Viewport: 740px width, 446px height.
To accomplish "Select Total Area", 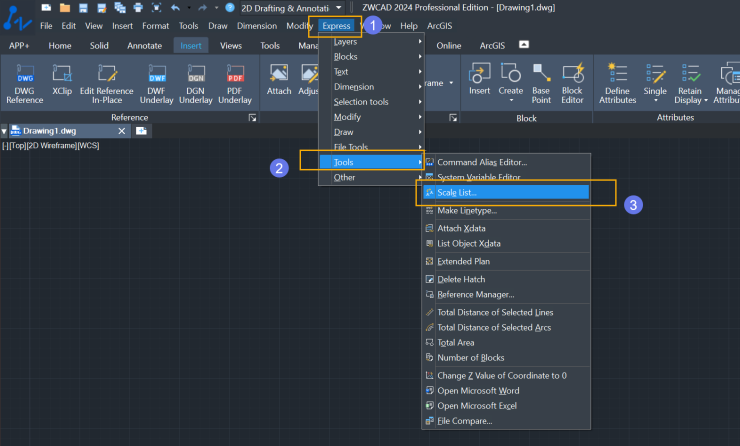I will [506, 343].
